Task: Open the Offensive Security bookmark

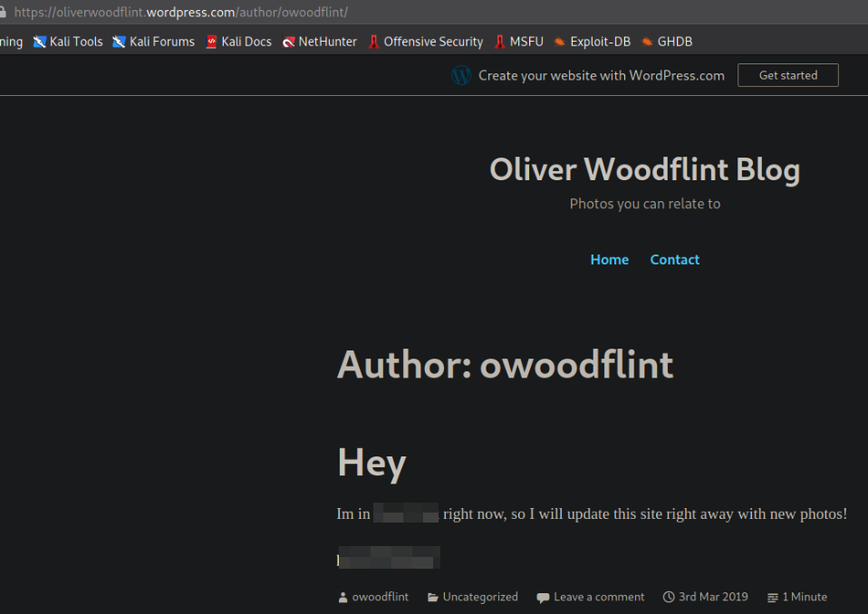Action: [x=426, y=42]
